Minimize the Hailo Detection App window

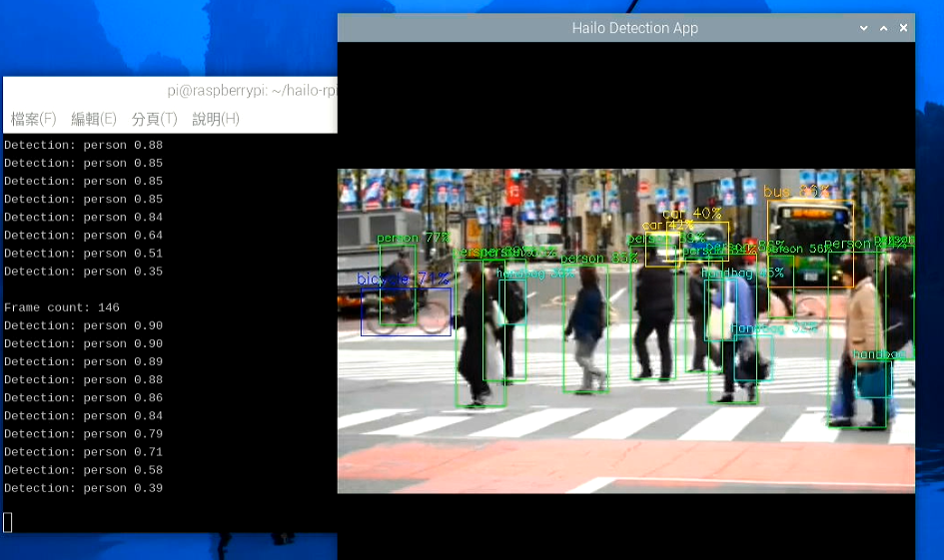[864, 28]
